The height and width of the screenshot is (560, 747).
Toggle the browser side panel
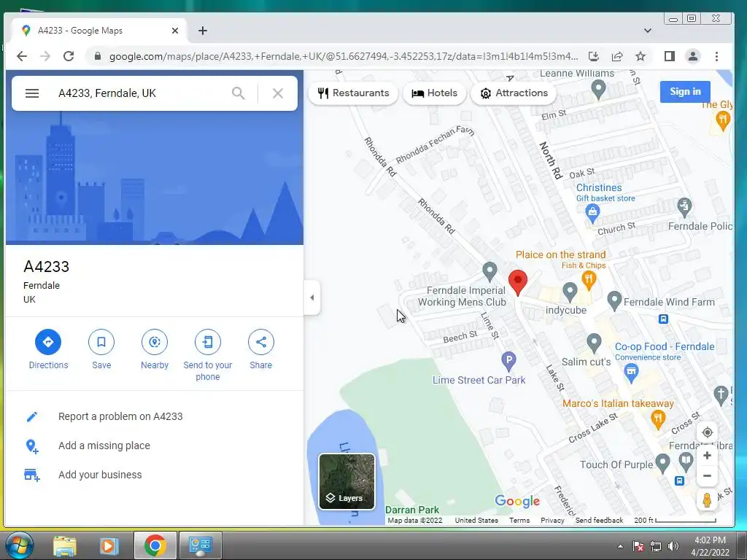pos(670,56)
